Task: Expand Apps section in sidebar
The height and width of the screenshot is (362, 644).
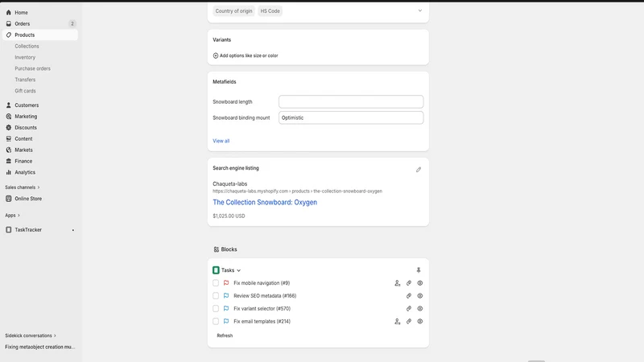Action: [12, 215]
